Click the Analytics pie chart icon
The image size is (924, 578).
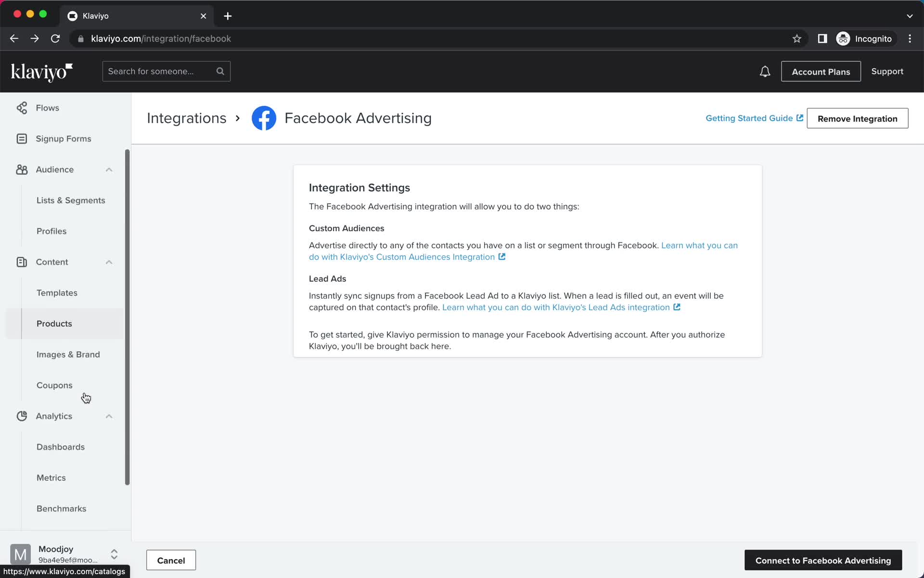click(x=22, y=416)
